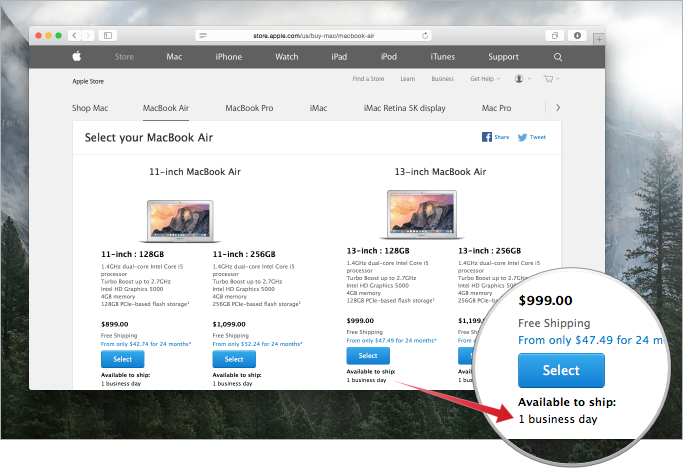Click the $1,099.00 price text
The height and width of the screenshot is (468, 683).
[x=229, y=324]
